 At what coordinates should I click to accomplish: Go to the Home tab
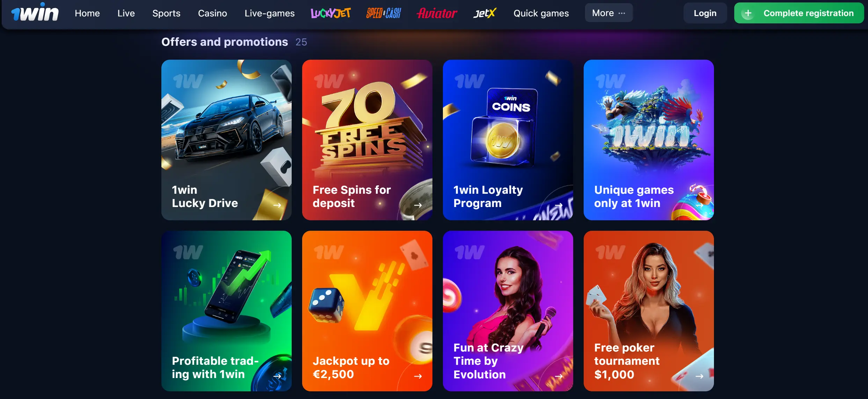(x=87, y=13)
